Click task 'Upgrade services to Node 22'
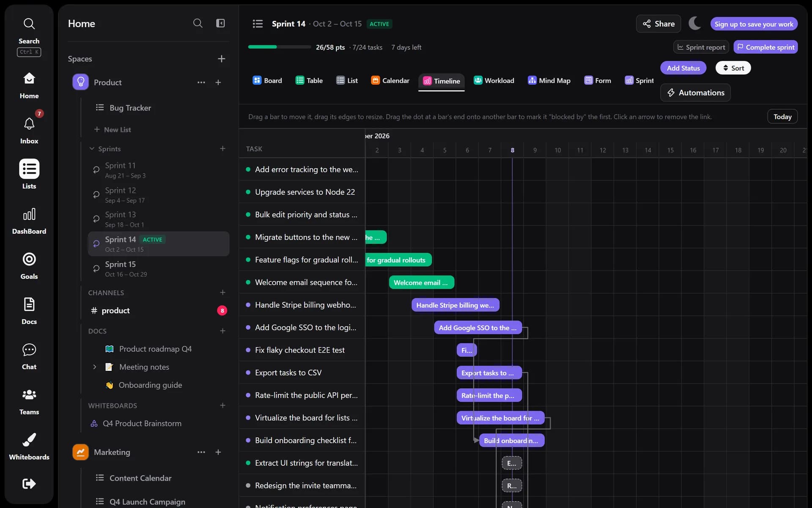Image resolution: width=812 pixels, height=508 pixels. tap(304, 192)
